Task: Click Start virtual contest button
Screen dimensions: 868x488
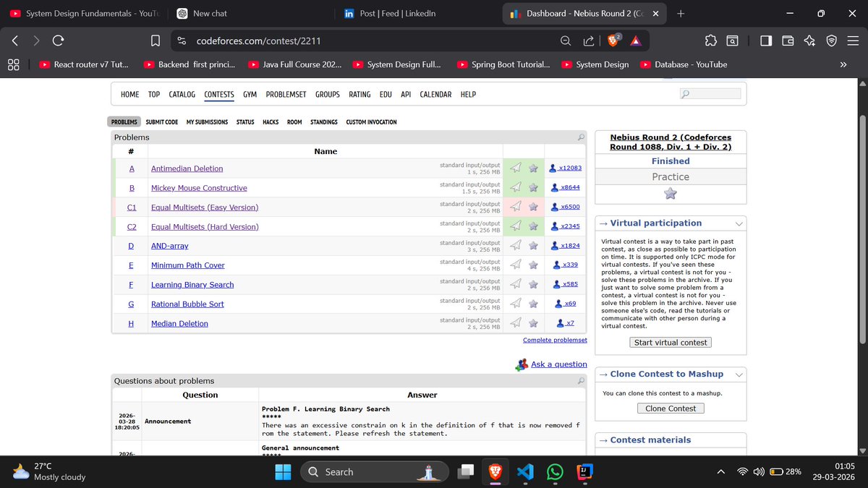Action: point(671,342)
